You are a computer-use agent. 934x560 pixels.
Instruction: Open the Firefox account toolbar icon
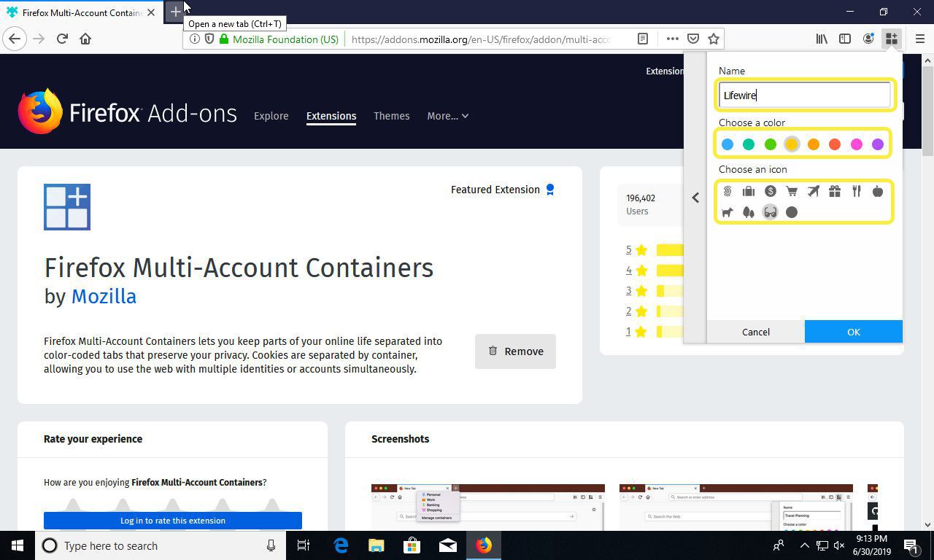pyautogui.click(x=868, y=39)
